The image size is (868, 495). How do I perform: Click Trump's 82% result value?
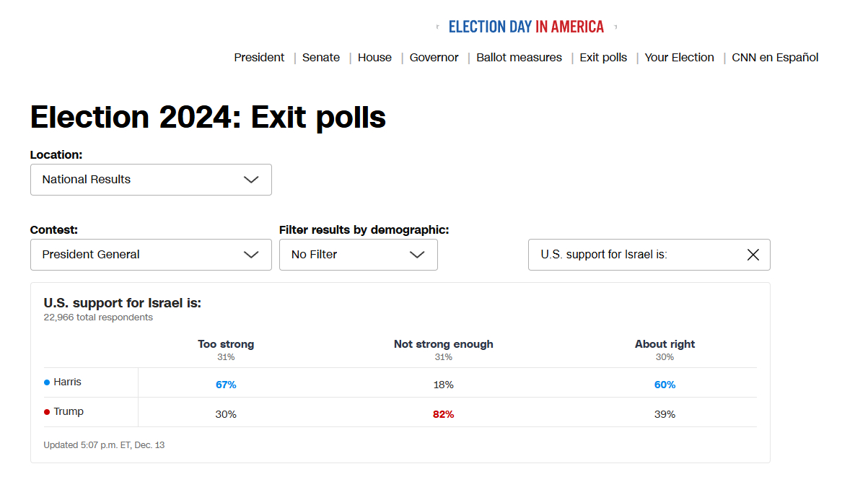pos(443,414)
